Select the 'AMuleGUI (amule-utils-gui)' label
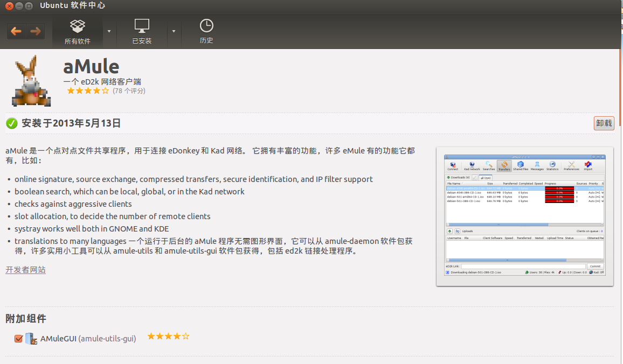Screen dimensions: 623x364 click(88, 339)
